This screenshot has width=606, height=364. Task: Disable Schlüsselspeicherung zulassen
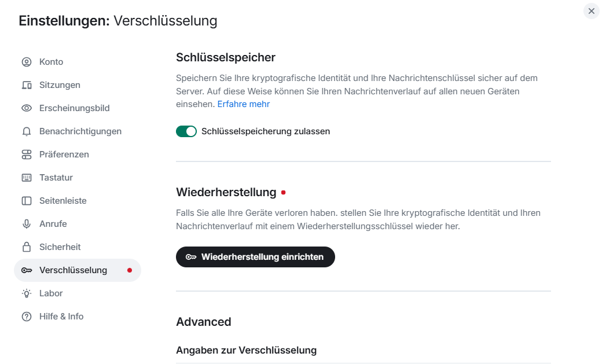pyautogui.click(x=186, y=131)
